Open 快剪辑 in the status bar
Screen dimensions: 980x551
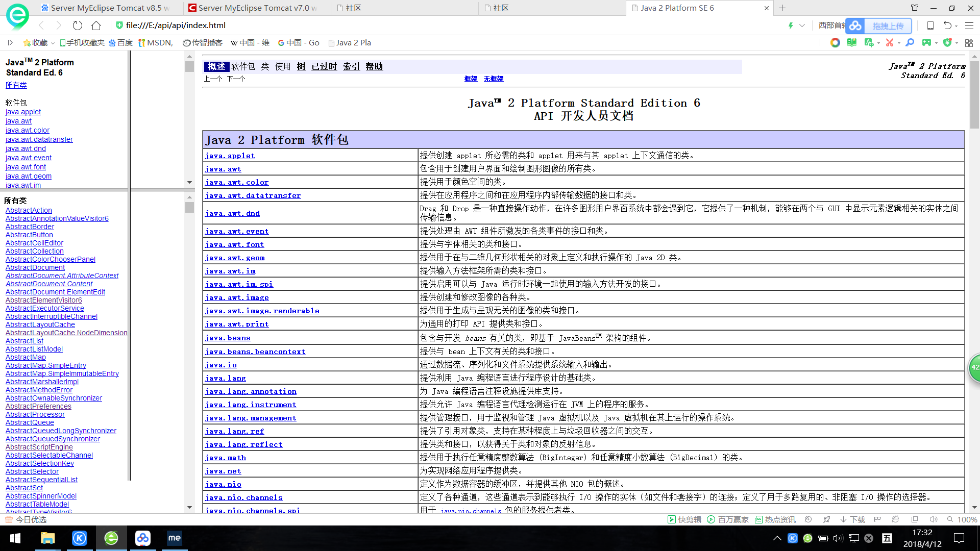click(684, 519)
